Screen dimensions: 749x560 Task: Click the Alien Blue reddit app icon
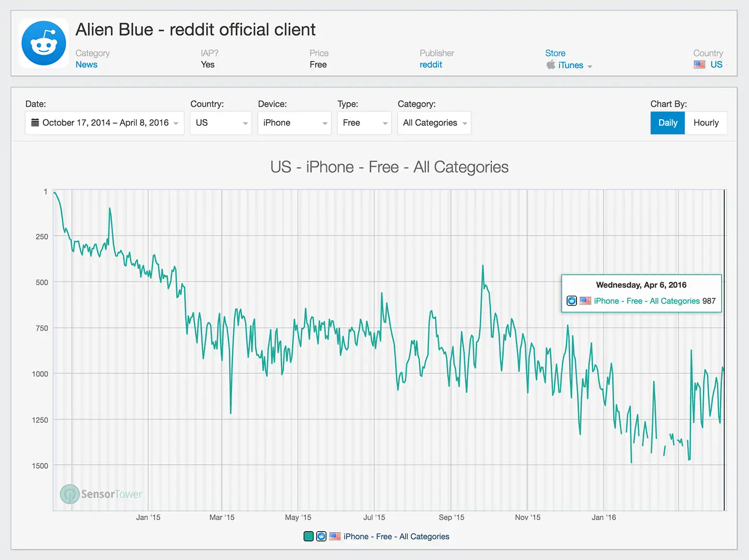pos(44,43)
